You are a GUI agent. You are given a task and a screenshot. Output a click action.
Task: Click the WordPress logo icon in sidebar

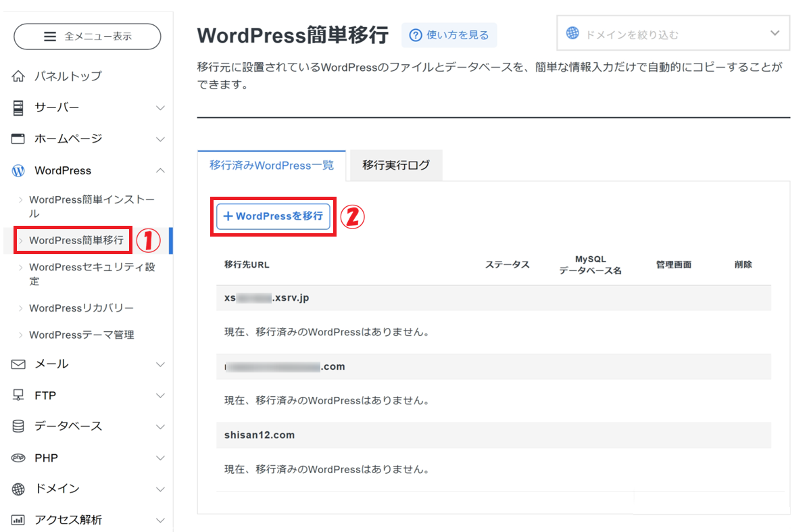click(x=19, y=170)
